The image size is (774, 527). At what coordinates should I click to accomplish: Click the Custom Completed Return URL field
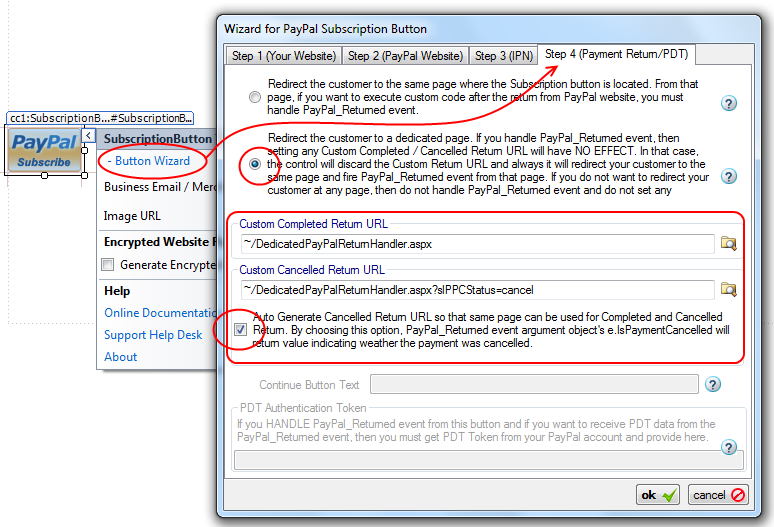(478, 244)
